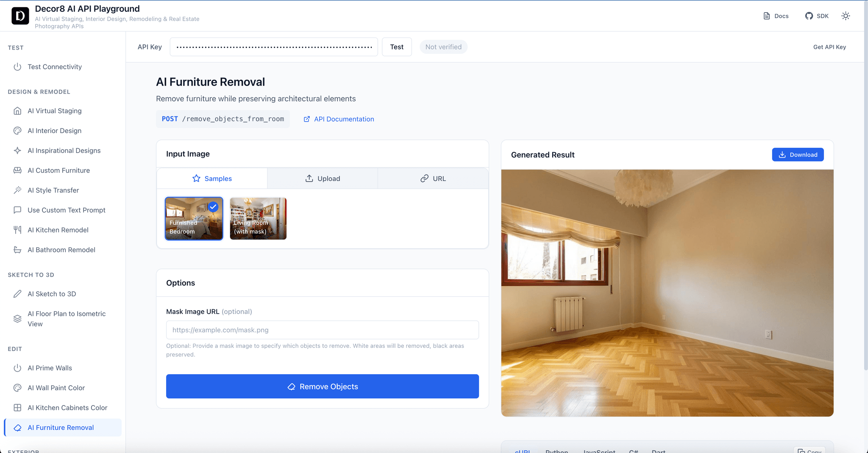Open the Docs page
The width and height of the screenshot is (868, 453).
click(776, 16)
